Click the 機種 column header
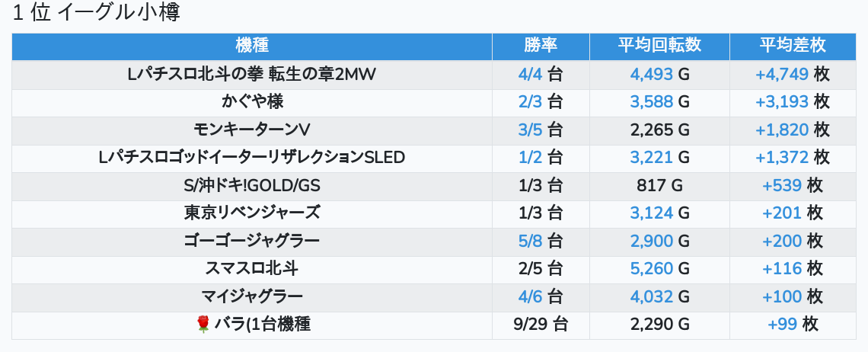868x352 pixels. [252, 46]
